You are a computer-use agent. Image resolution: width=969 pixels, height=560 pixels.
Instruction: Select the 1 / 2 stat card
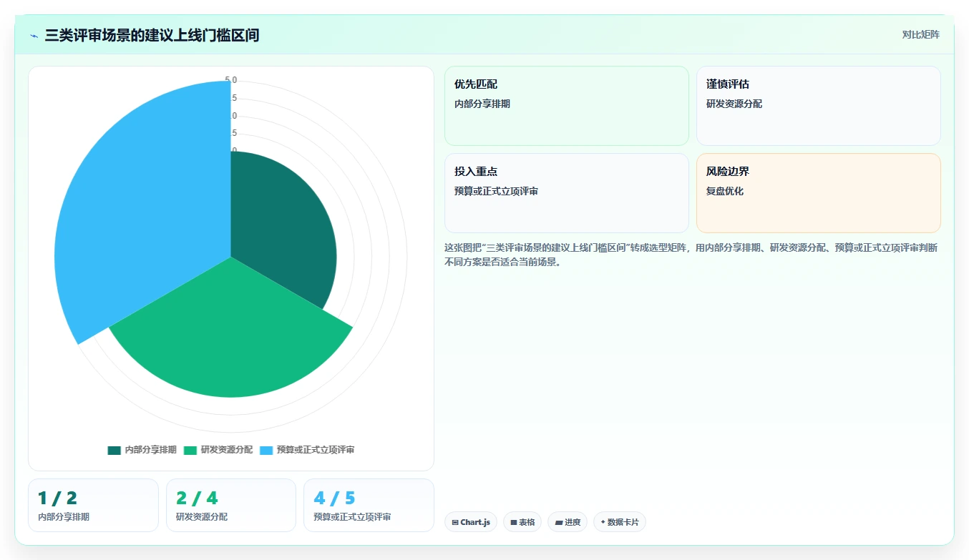coord(93,505)
